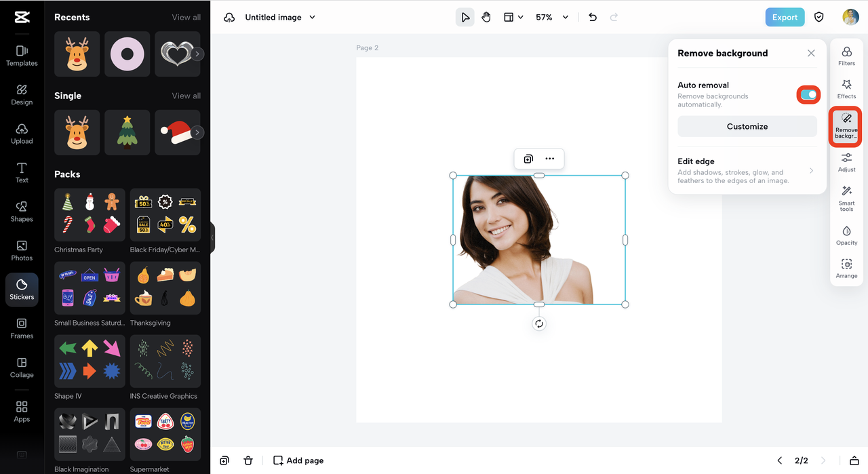Click the delete page trash icon
The height and width of the screenshot is (474, 868).
(x=248, y=460)
